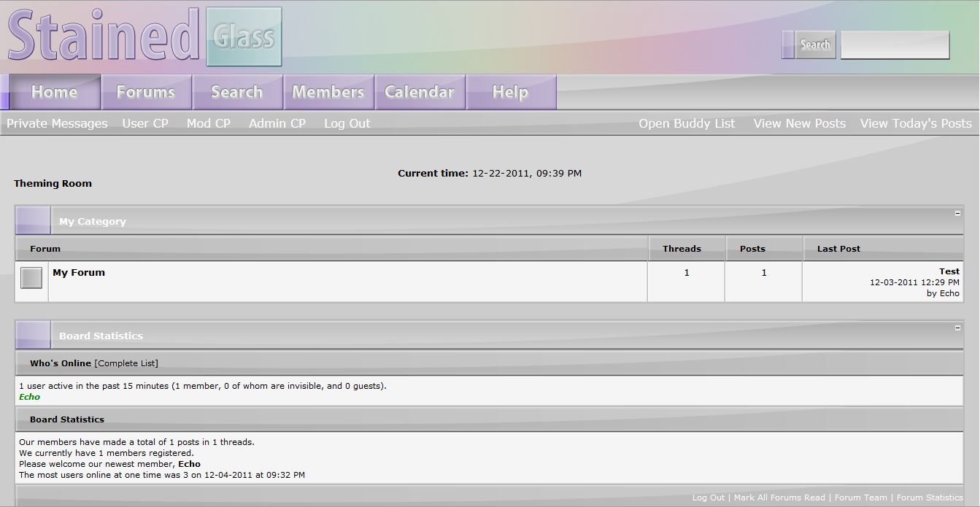Show the Complete List of online users
Viewport: 980px width, 507px height.
[x=126, y=363]
